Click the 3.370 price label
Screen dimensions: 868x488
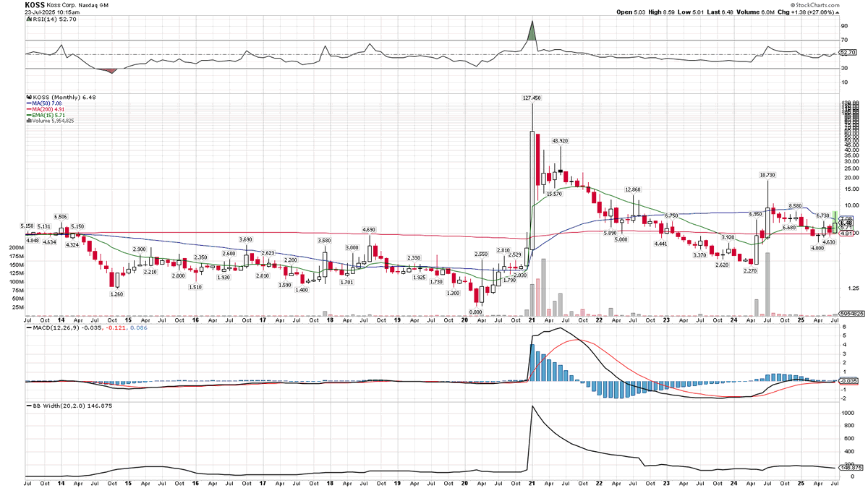(699, 255)
